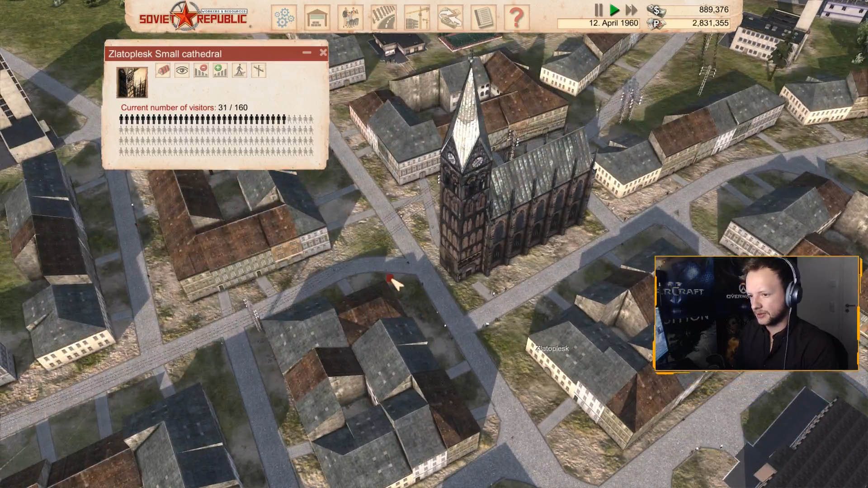868x488 pixels.
Task: Click the cathedral thumbnail image
Action: point(132,82)
